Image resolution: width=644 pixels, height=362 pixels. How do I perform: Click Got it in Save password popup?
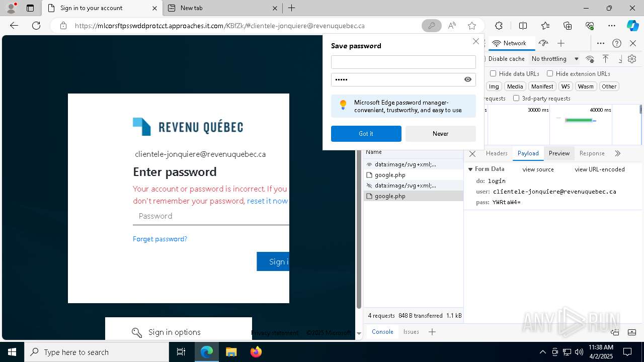pos(366,134)
